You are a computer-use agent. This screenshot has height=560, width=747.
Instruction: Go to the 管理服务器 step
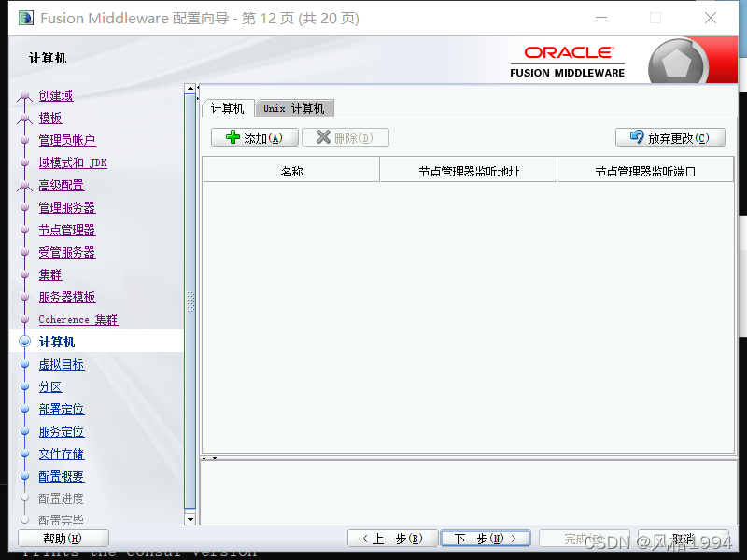coord(67,207)
